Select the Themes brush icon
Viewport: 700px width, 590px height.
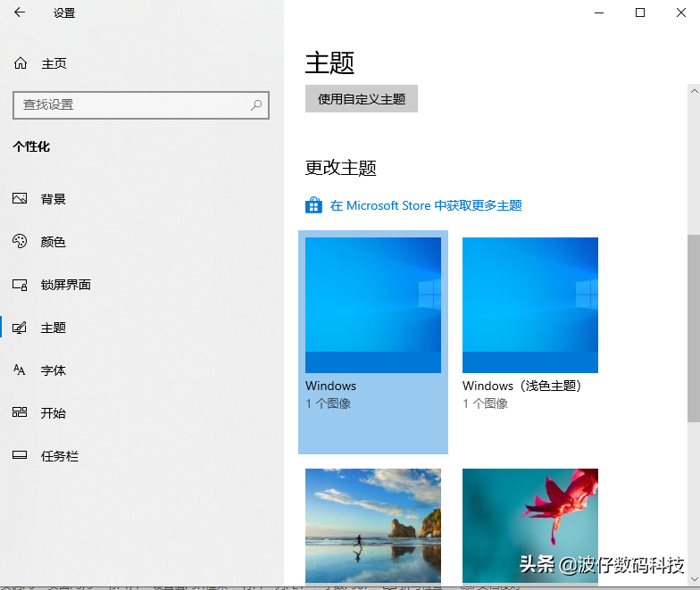20,328
